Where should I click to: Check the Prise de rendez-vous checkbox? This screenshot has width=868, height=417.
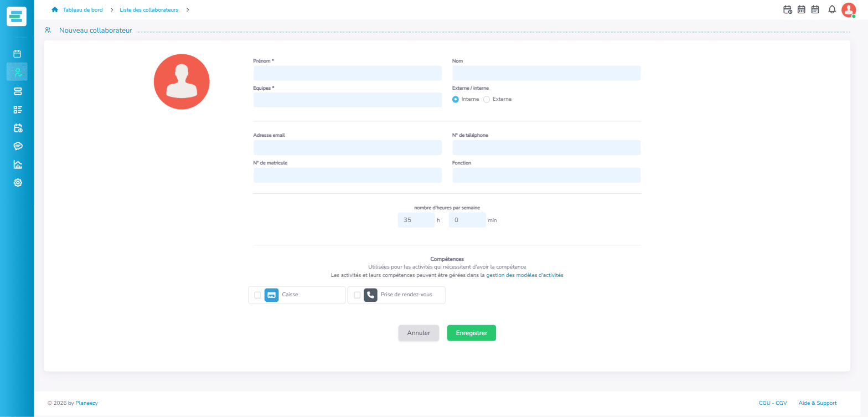point(357,295)
